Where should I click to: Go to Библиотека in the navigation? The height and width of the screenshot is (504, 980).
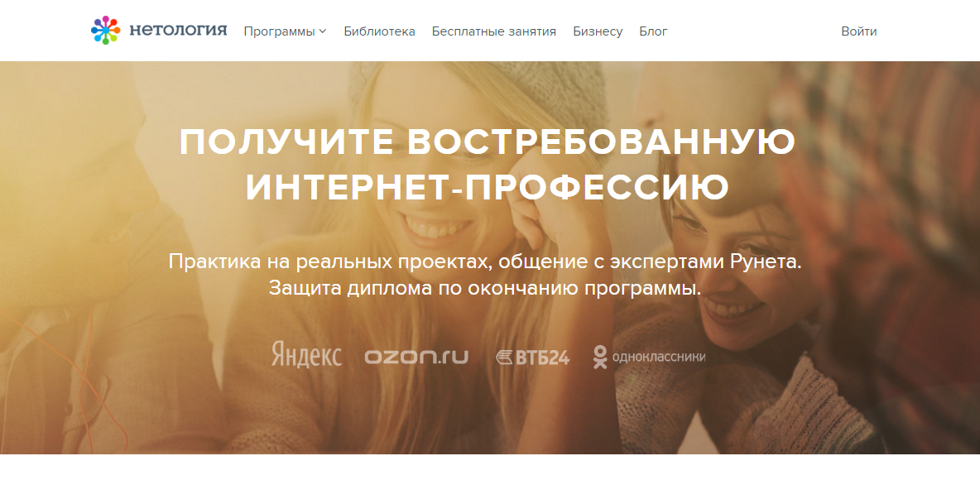pos(379,31)
